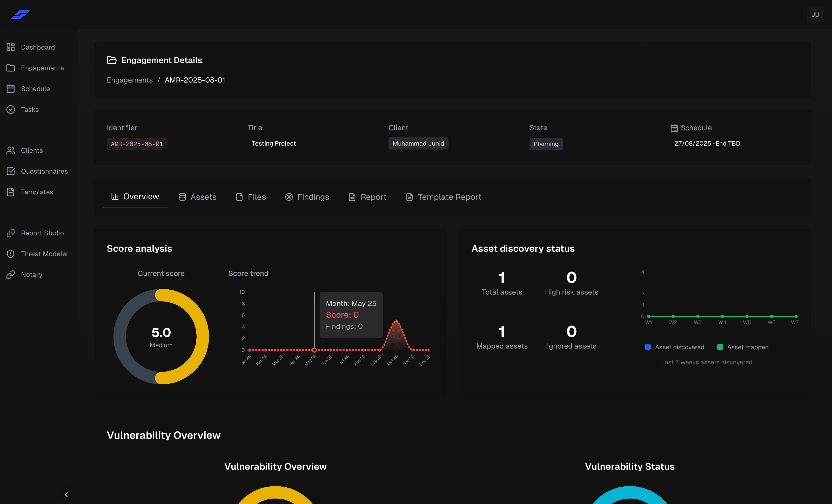Screen dimensions: 832x504
Task: Click the app logo at top left
Action: (20, 14)
